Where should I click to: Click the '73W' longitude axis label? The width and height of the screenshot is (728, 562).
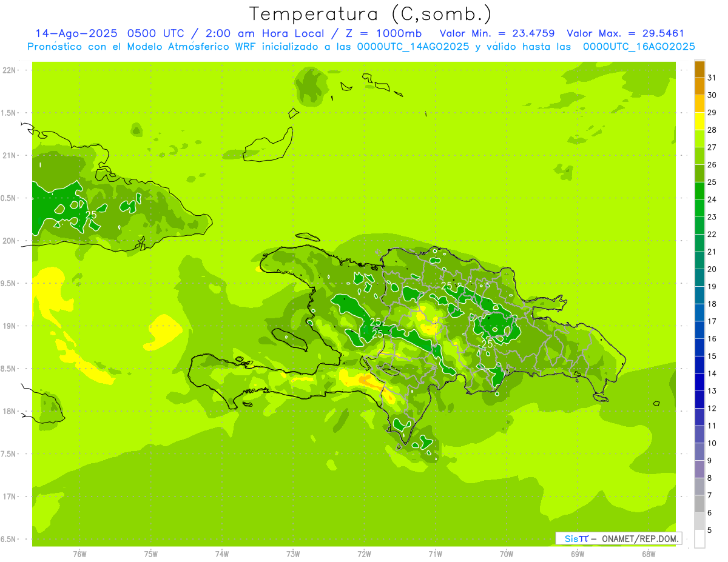293,554
